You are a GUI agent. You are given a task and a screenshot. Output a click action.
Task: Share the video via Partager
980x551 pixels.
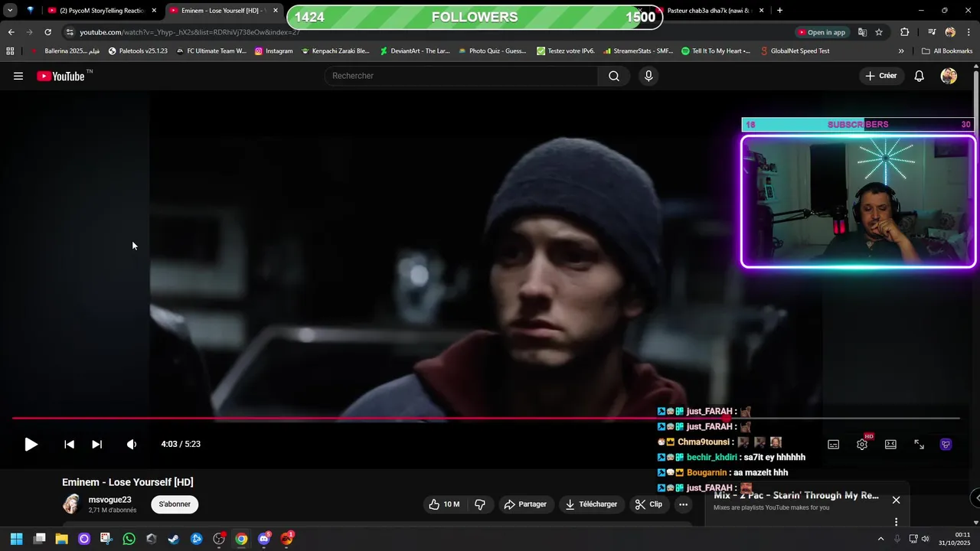pos(525,504)
